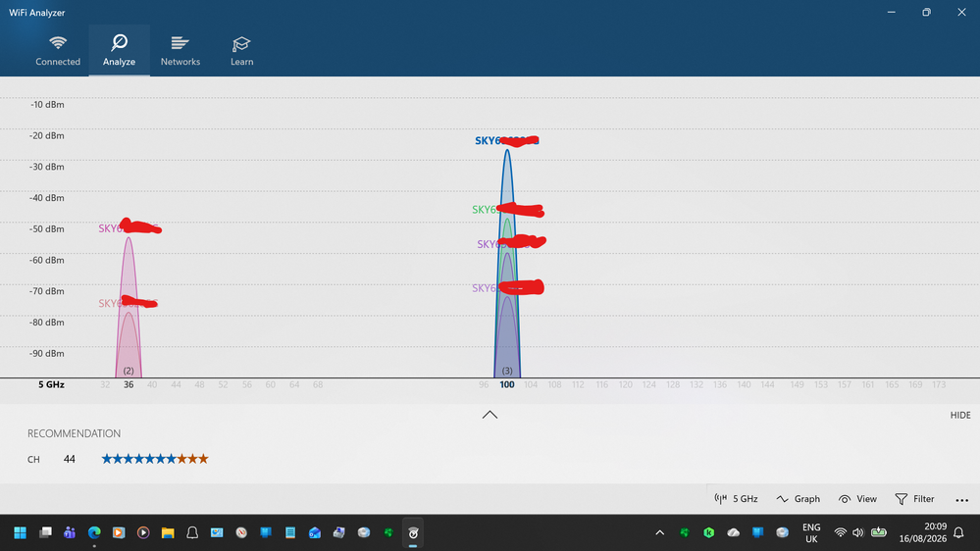The image size is (980, 551).
Task: Select the pink SKY network label at -50 dBm
Action: [129, 228]
